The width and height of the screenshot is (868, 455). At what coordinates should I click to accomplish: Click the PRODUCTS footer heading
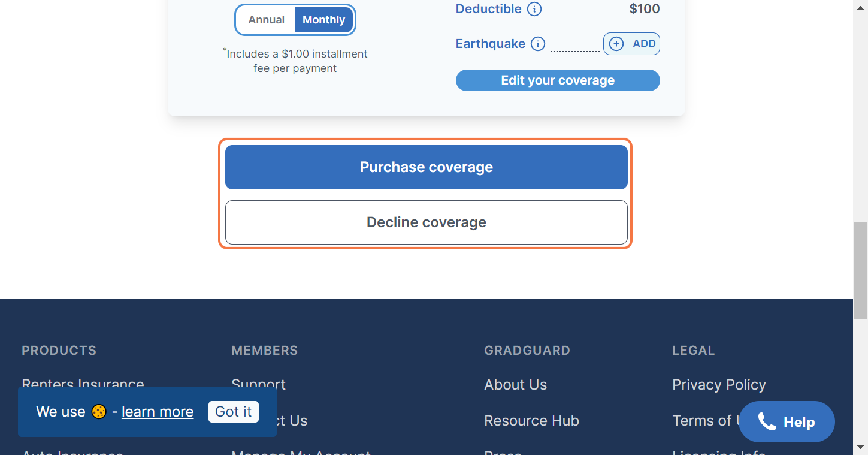coord(59,351)
